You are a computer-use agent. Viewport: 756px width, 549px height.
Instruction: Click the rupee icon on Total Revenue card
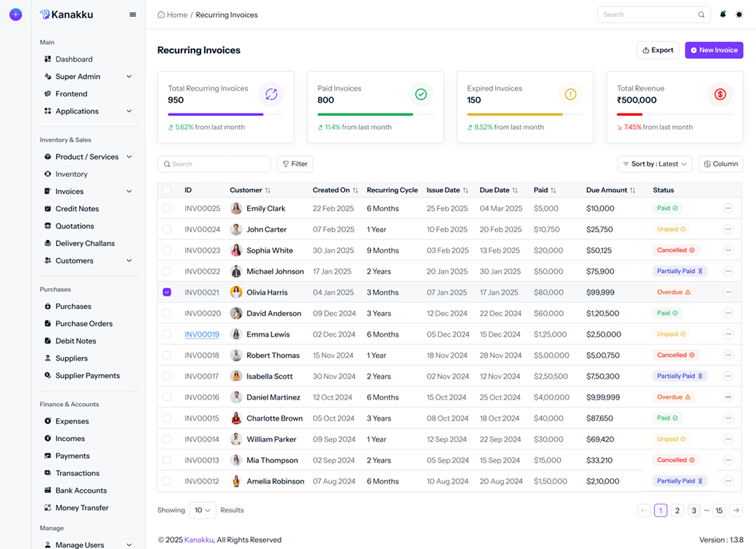720,93
